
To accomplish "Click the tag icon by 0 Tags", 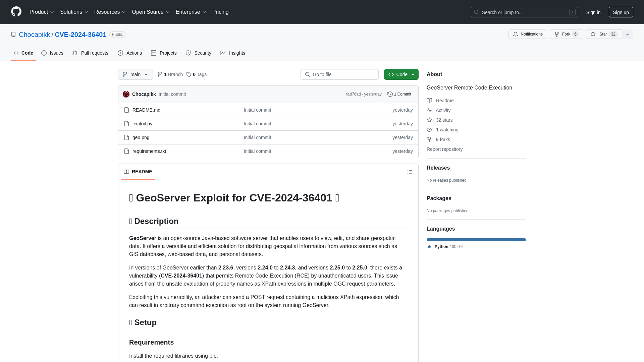I will (189, 74).
